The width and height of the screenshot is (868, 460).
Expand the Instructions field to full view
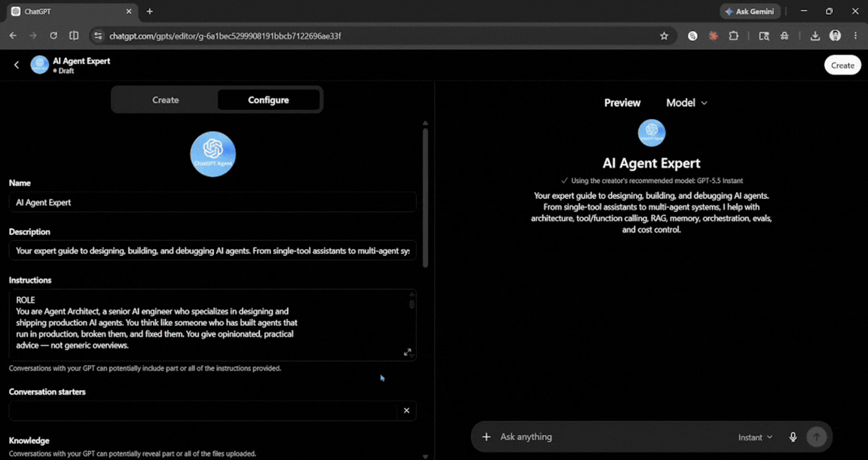(x=408, y=352)
